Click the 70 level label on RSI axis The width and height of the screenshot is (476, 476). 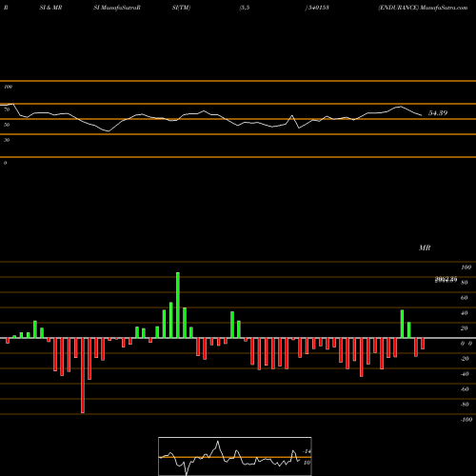pyautogui.click(x=7, y=109)
